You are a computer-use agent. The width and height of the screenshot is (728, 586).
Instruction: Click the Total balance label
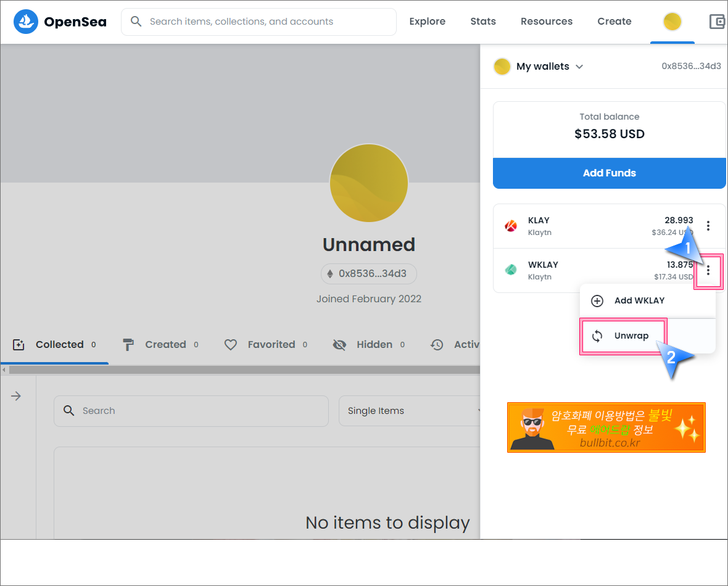(609, 117)
